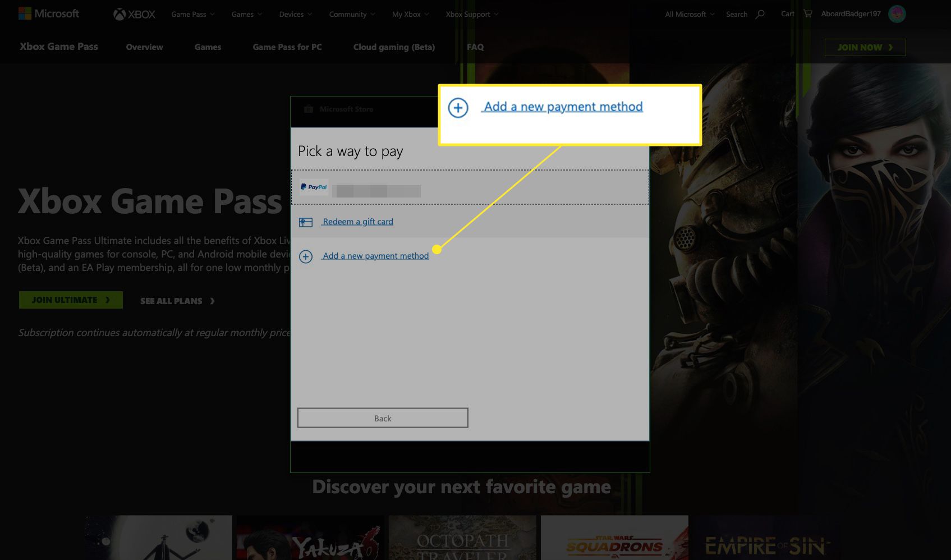Click the Add a new payment method link

click(375, 256)
